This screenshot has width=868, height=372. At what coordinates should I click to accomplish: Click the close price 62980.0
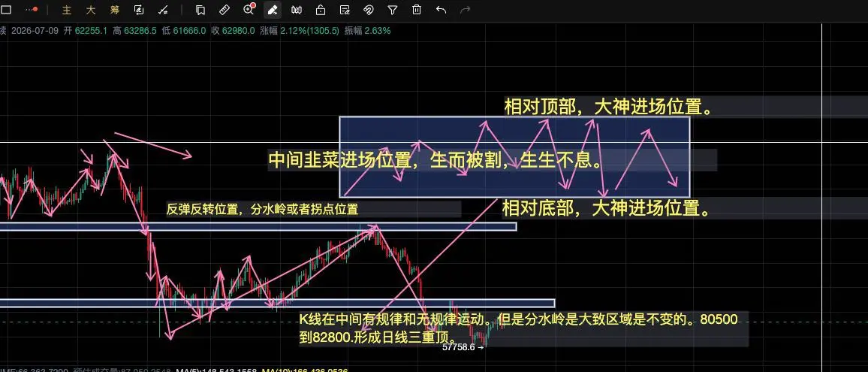pyautogui.click(x=238, y=31)
